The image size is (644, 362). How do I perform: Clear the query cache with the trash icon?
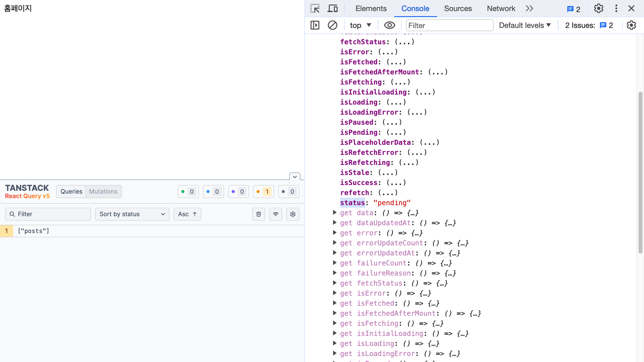click(259, 214)
